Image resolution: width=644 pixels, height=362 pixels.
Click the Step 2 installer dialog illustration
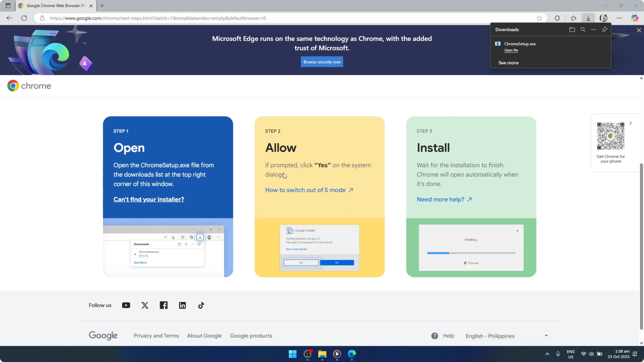point(320,248)
